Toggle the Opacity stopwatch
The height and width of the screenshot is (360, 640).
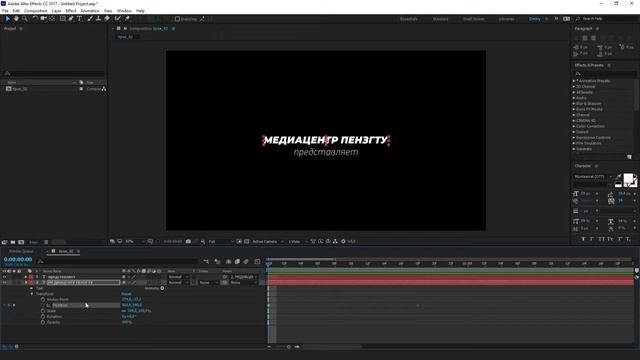[43, 322]
